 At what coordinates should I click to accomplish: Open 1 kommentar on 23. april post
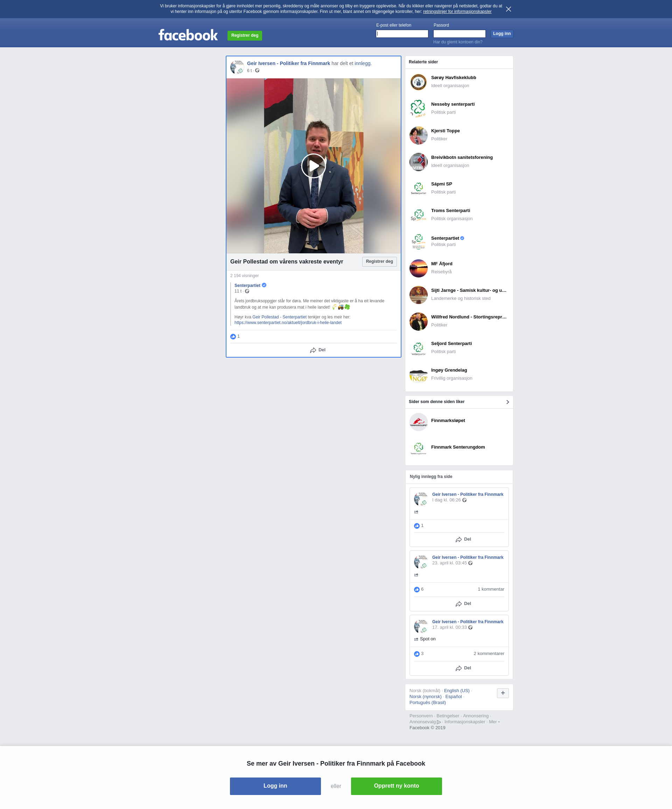click(491, 589)
